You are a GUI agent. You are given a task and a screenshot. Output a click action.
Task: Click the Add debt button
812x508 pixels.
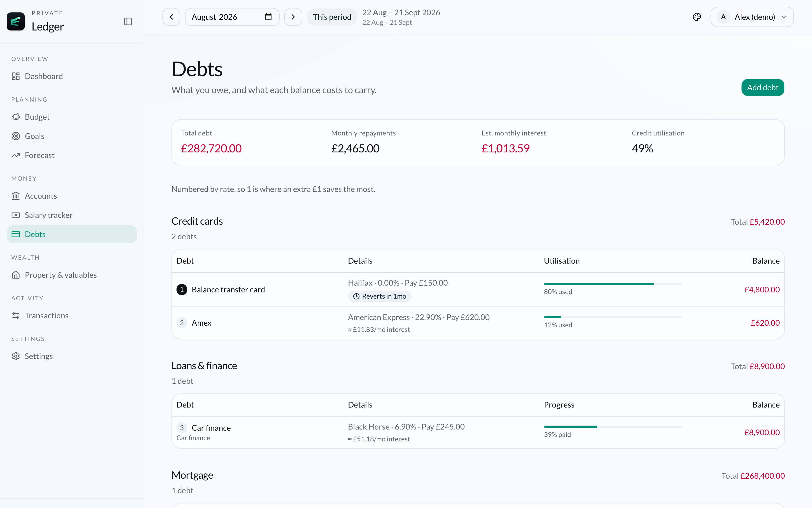click(x=762, y=87)
